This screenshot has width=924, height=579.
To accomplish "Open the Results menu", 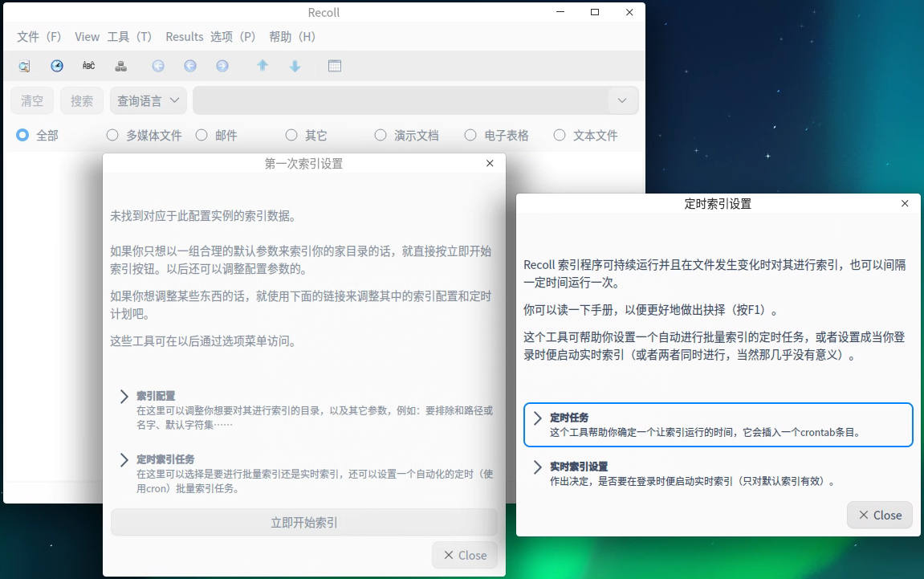I will coord(185,37).
